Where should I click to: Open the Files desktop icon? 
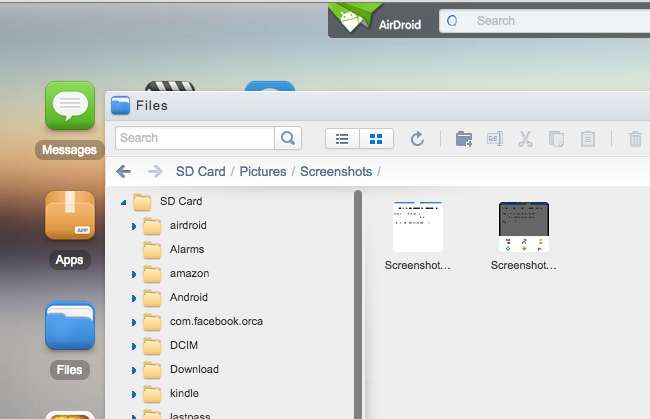[70, 325]
